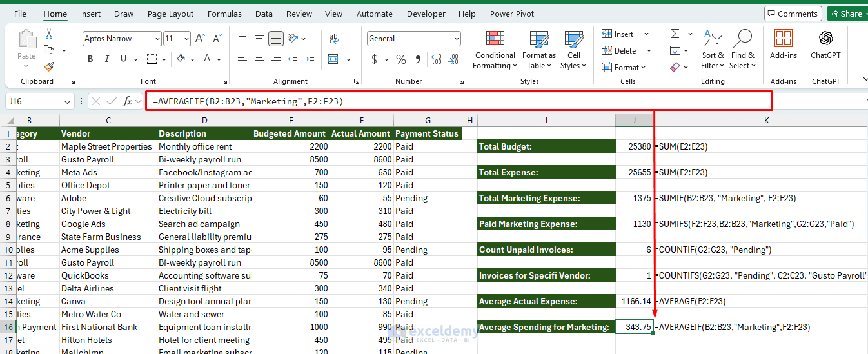Click the Insert cells button
The width and height of the screenshot is (868, 354).
(618, 34)
